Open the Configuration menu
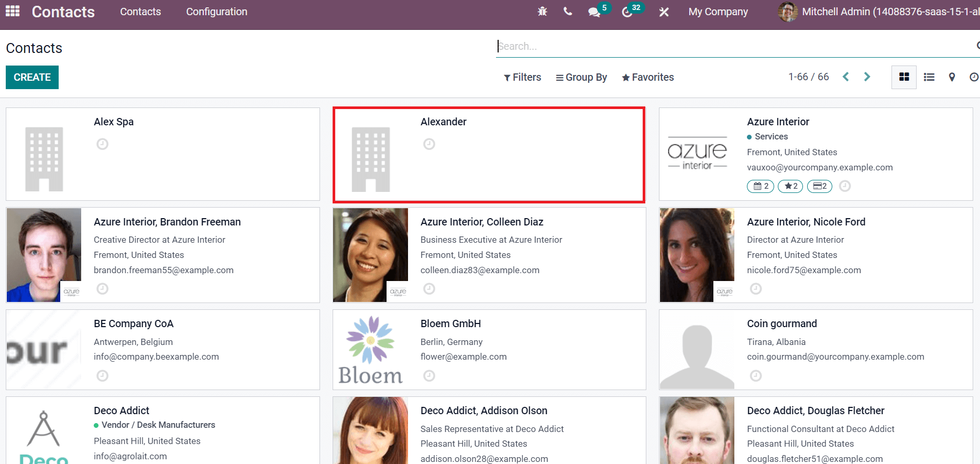 [217, 12]
